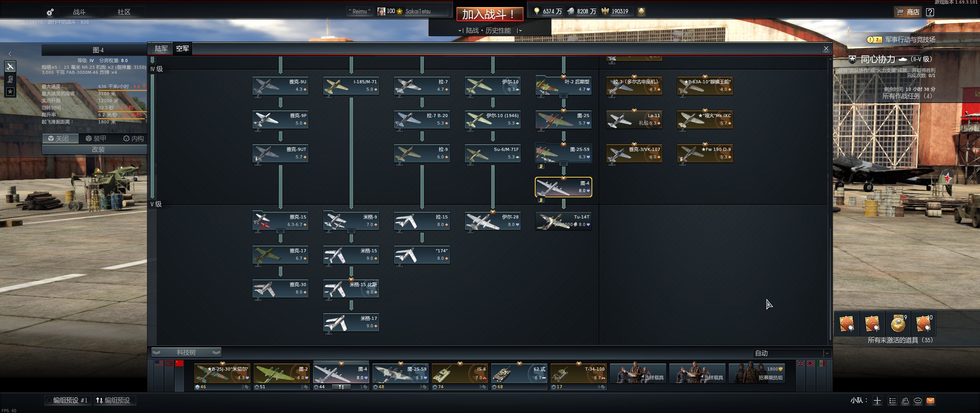This screenshot has width=980, height=413.
Task: Select the Tu-14T aircraft card
Action: (x=564, y=221)
